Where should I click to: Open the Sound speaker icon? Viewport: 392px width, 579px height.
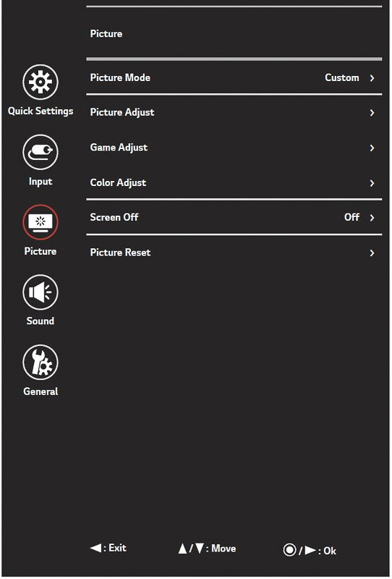point(41,292)
